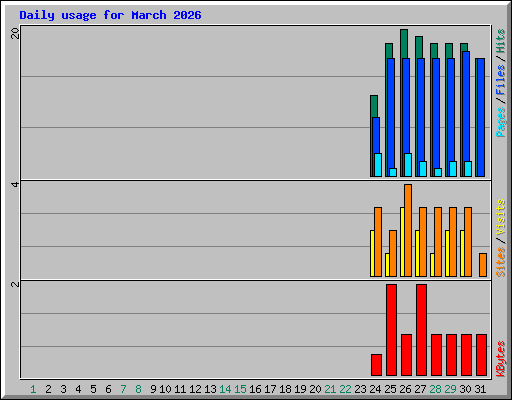
Task: Click the green weekend day label '7'
Action: pyautogui.click(x=123, y=389)
